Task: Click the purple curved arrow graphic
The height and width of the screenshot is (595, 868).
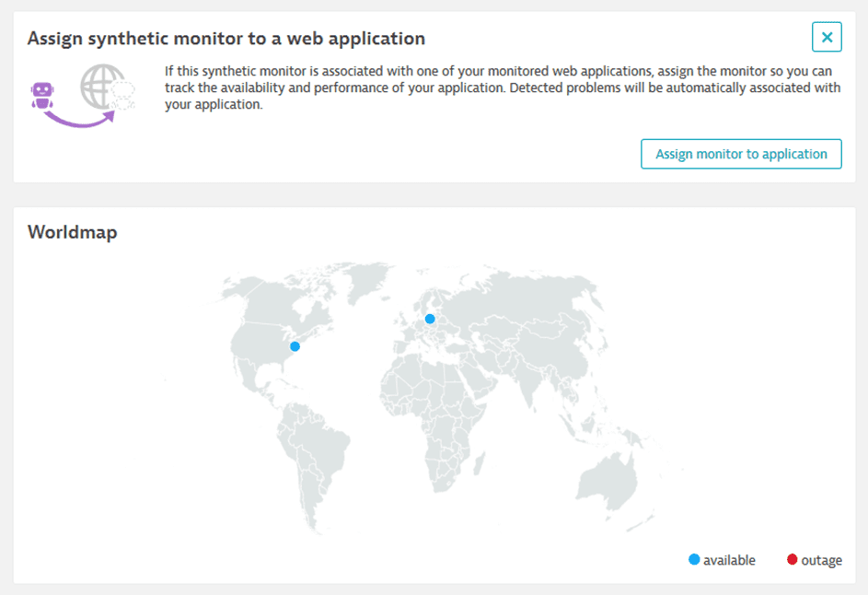Action: pyautogui.click(x=80, y=119)
